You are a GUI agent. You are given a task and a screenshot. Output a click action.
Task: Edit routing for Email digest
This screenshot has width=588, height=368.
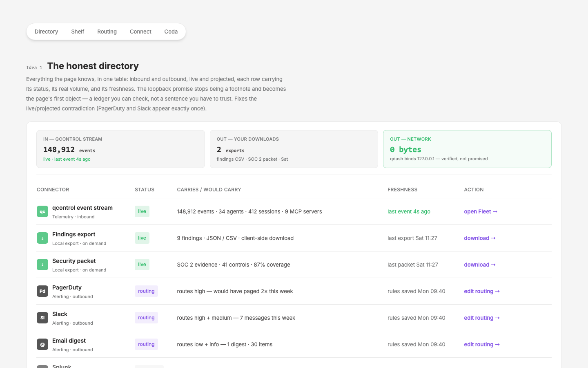pyautogui.click(x=482, y=344)
